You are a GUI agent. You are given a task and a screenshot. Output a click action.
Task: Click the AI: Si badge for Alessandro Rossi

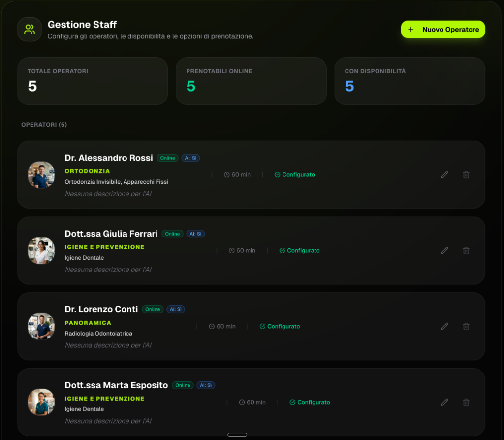coord(190,158)
